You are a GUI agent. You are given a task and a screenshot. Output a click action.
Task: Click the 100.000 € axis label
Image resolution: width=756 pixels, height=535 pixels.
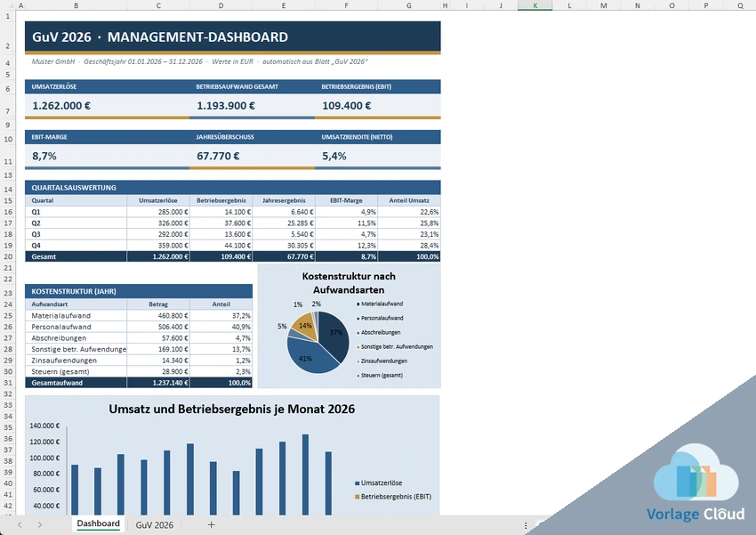(x=44, y=458)
